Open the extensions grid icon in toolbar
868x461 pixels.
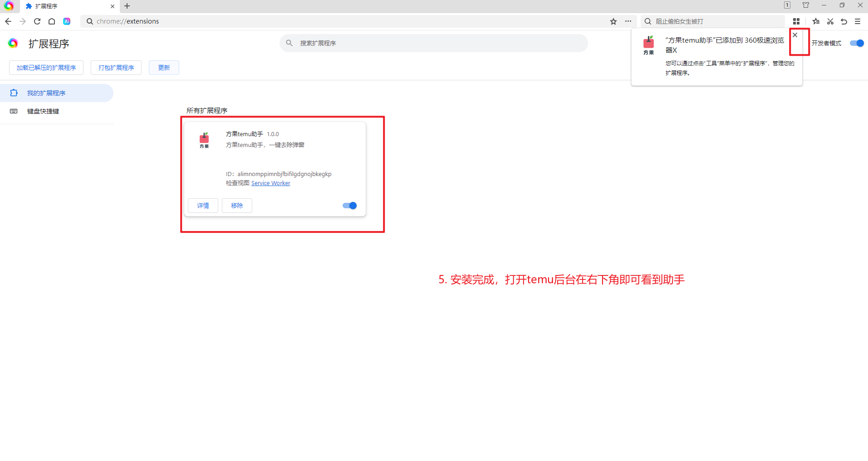click(796, 21)
